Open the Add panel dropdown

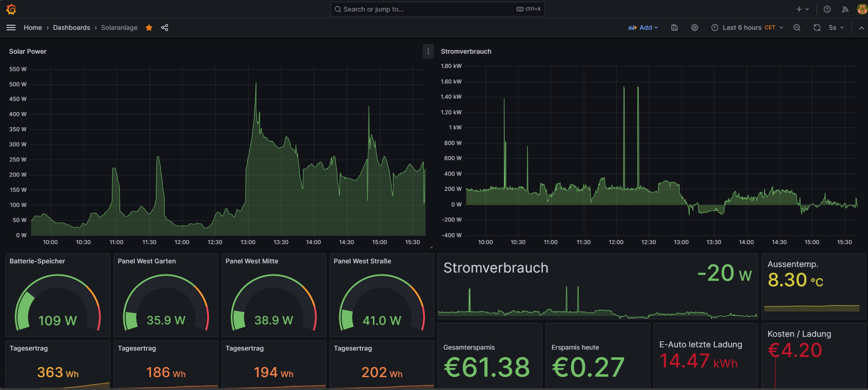coord(643,28)
